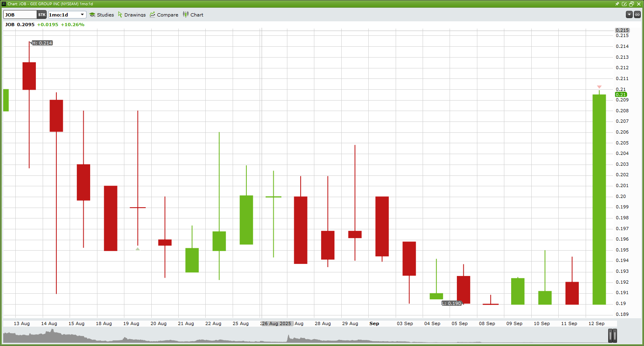Click the Studies graduation cap icon

coord(92,15)
